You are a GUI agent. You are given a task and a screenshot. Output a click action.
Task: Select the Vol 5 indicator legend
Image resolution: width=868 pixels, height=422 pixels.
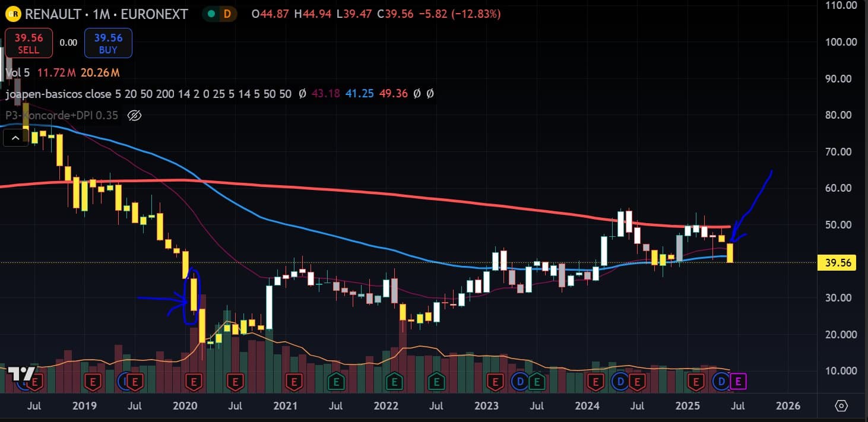coord(17,73)
